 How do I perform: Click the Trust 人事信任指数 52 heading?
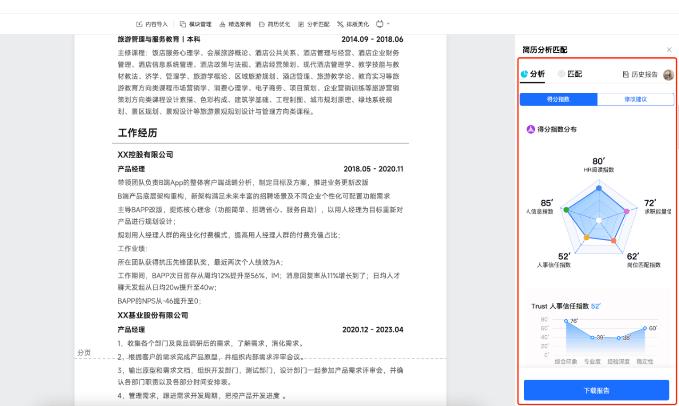(566, 306)
